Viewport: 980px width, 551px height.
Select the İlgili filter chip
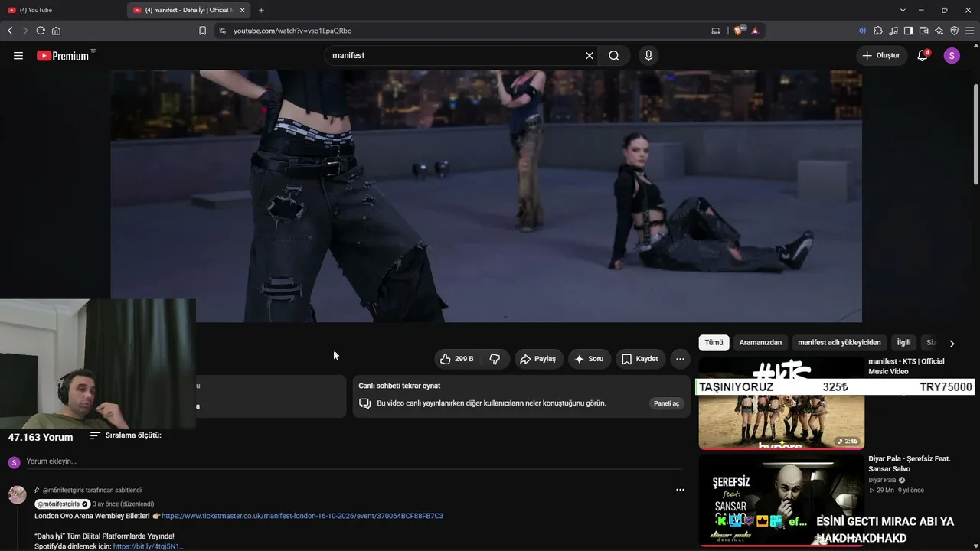(x=903, y=343)
